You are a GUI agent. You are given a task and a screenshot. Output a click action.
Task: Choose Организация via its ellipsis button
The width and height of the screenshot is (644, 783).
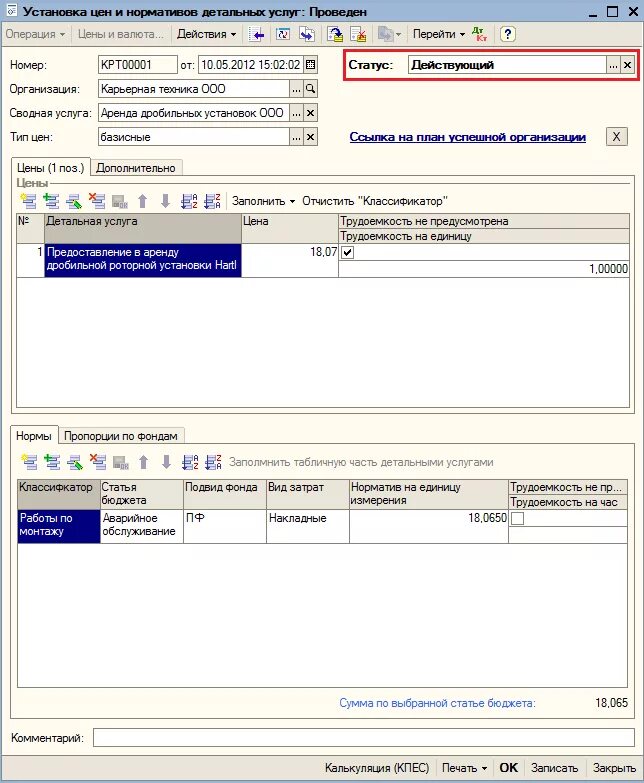(296, 89)
